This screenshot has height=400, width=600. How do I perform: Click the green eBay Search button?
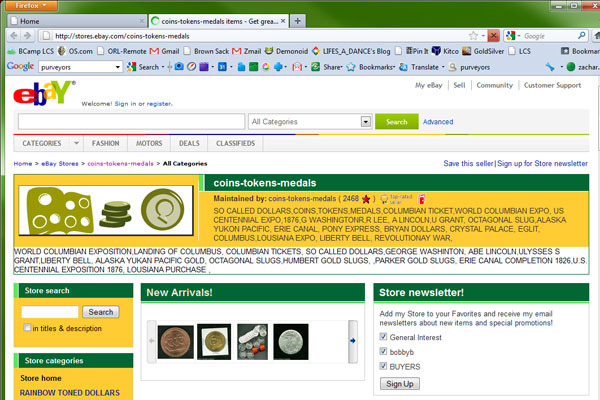point(396,122)
